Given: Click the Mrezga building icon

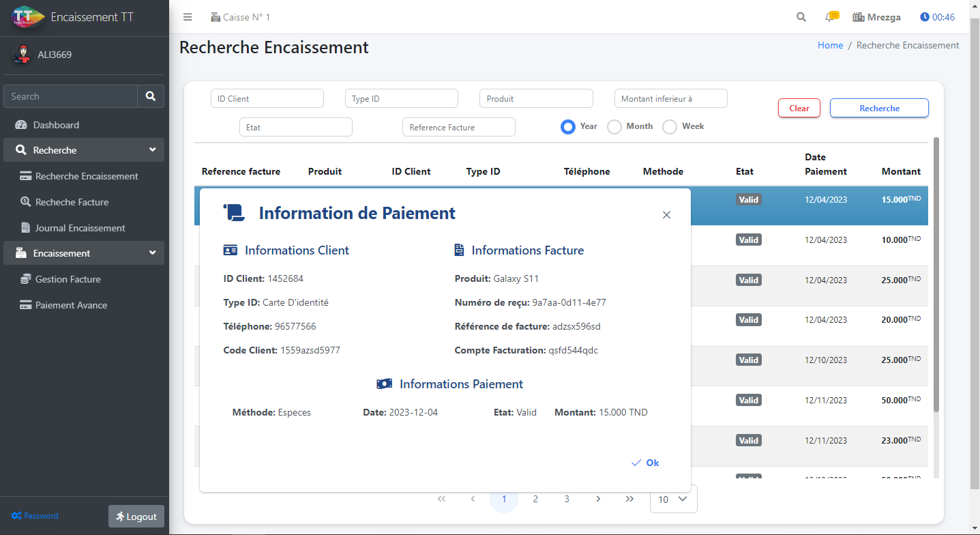Looking at the screenshot, I should click(859, 17).
